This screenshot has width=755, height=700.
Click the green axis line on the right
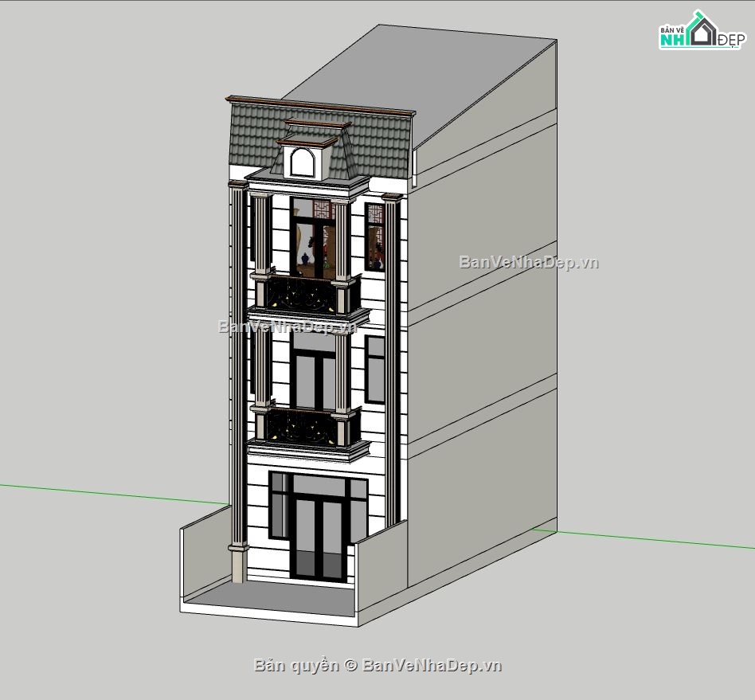(x=653, y=538)
